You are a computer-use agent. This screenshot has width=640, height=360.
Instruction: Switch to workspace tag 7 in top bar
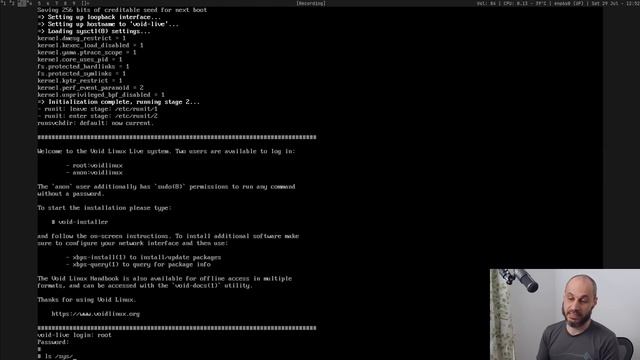click(x=56, y=3)
